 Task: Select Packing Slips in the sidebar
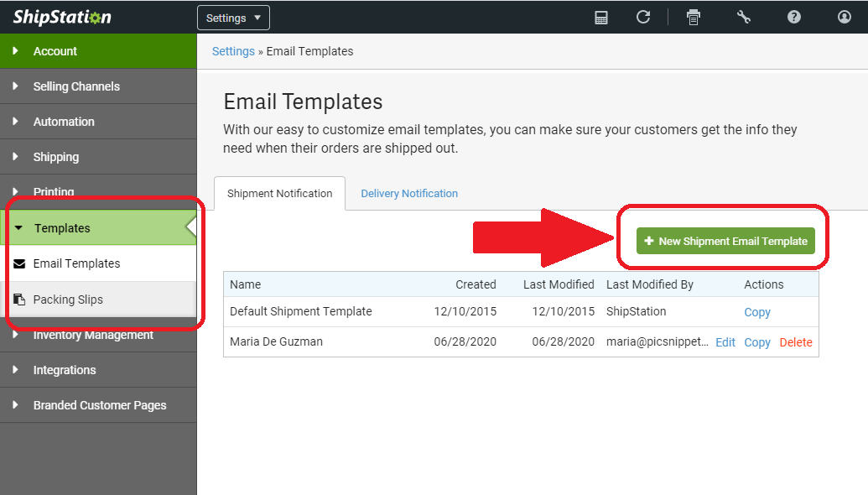pos(98,300)
